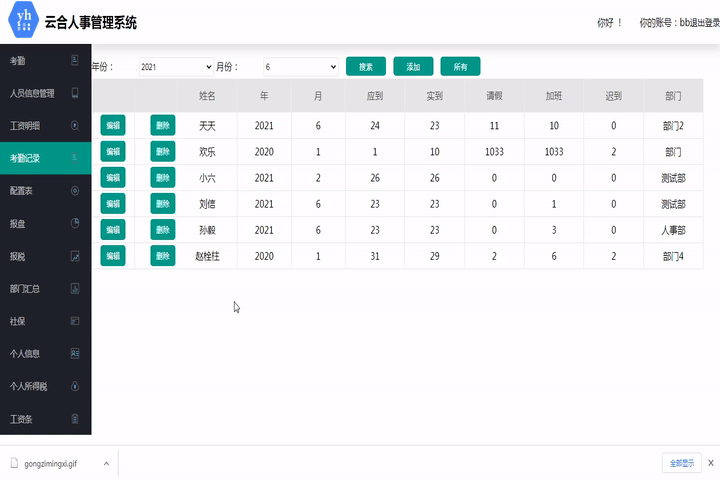The image size is (720, 480).
Task: Click the 报税 chart icon
Action: coord(75,256)
